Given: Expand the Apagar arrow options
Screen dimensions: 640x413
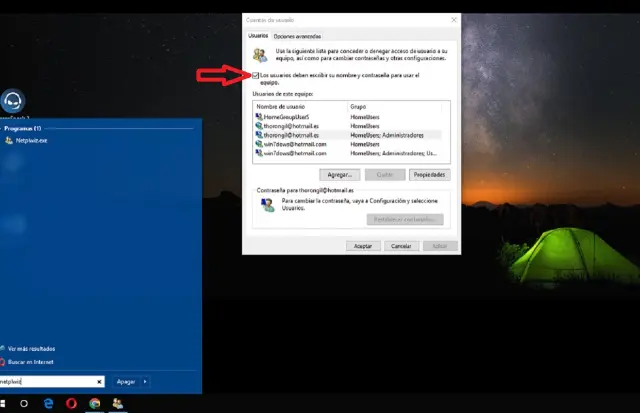Looking at the screenshot, I should pyautogui.click(x=146, y=381).
